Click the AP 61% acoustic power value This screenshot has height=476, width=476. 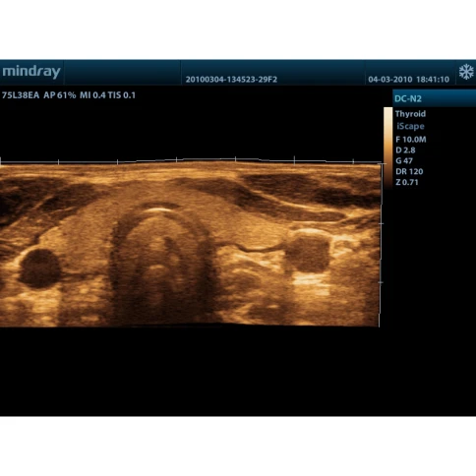60,95
